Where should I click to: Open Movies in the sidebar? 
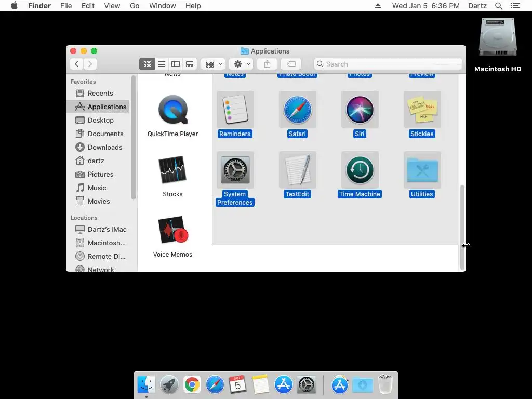point(98,201)
